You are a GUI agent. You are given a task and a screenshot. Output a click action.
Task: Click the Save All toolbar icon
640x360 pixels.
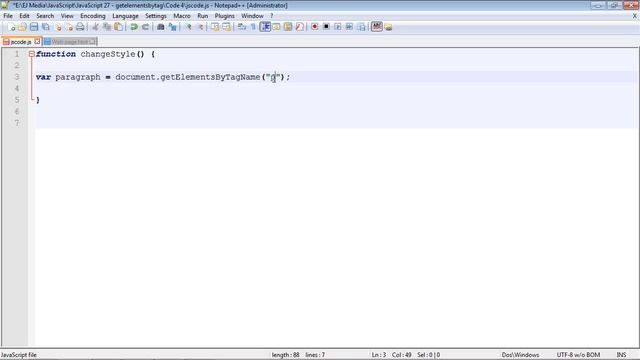(46, 27)
